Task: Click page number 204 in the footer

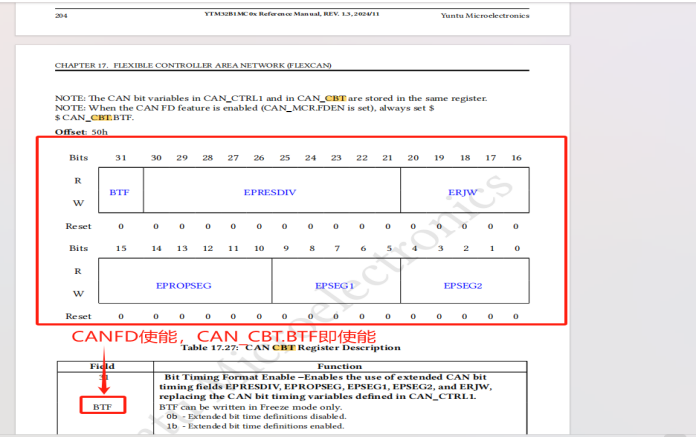Action: 61,16
